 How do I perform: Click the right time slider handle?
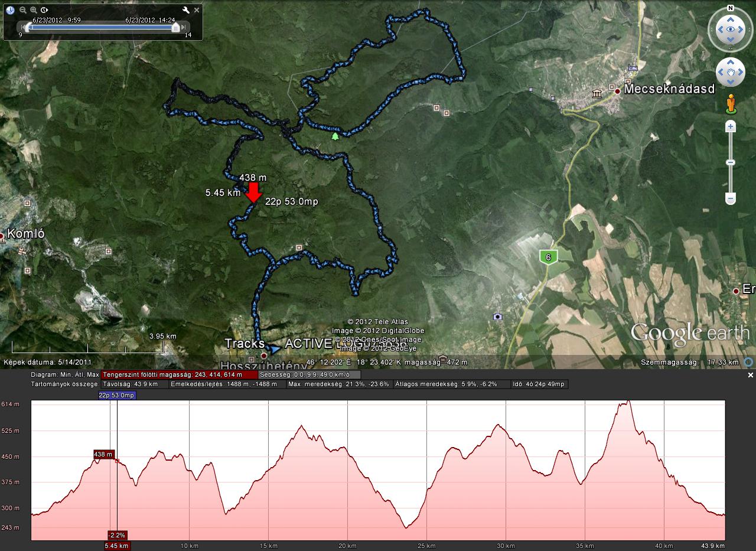(175, 27)
